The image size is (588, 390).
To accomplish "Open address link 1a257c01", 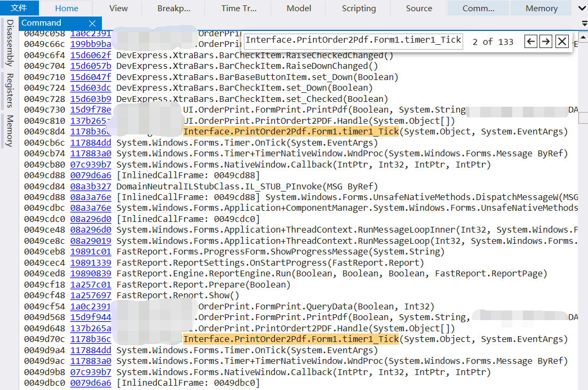I will (91, 285).
